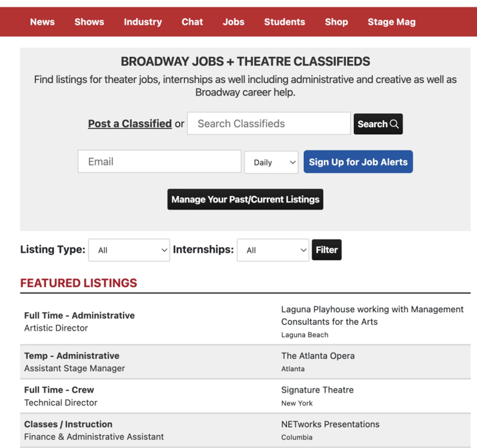Open the Chat navigation link
Image resolution: width=477 pixels, height=448 pixels.
pos(192,22)
